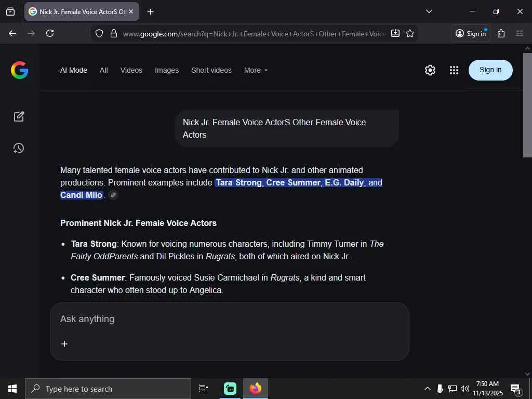Screen dimensions: 532x399
Task: Click the plus attach button in prompt box
Action: [x=64, y=344]
